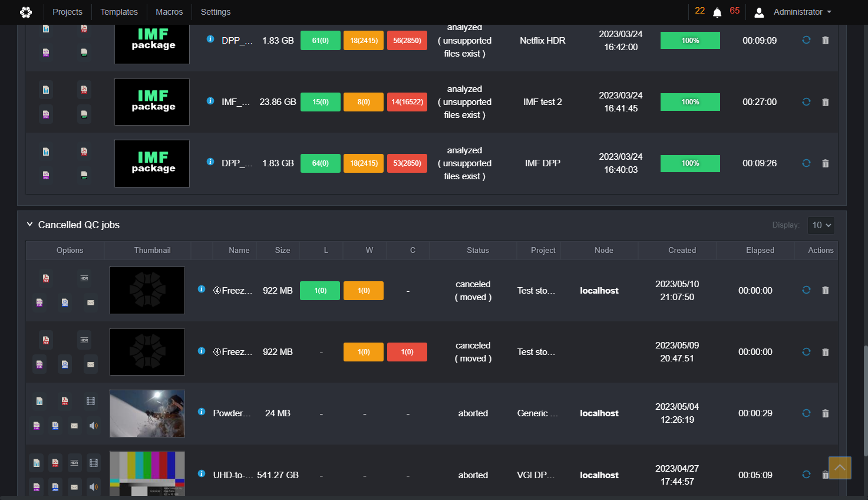Email the report of the 20:47:51 Freez job
Screen dimensions: 868x500
pyautogui.click(x=91, y=364)
